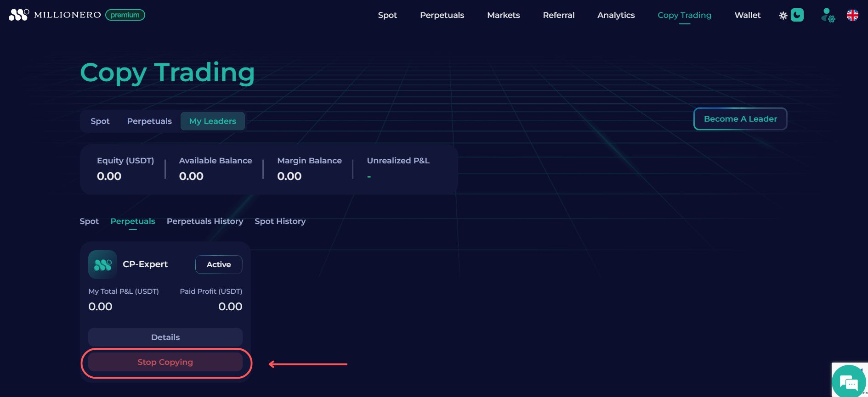Open Perpetuals in top navigation
Image resolution: width=868 pixels, height=397 pixels.
pyautogui.click(x=442, y=15)
